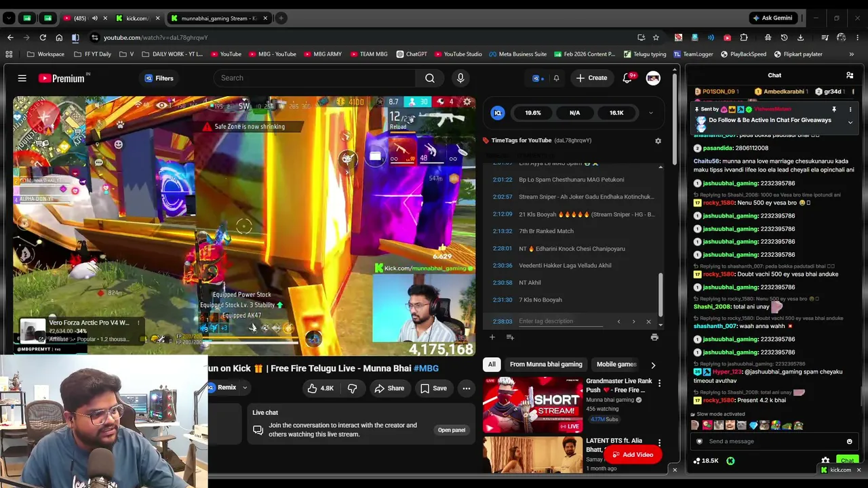Click the Ask Gemini button

click(x=772, y=18)
